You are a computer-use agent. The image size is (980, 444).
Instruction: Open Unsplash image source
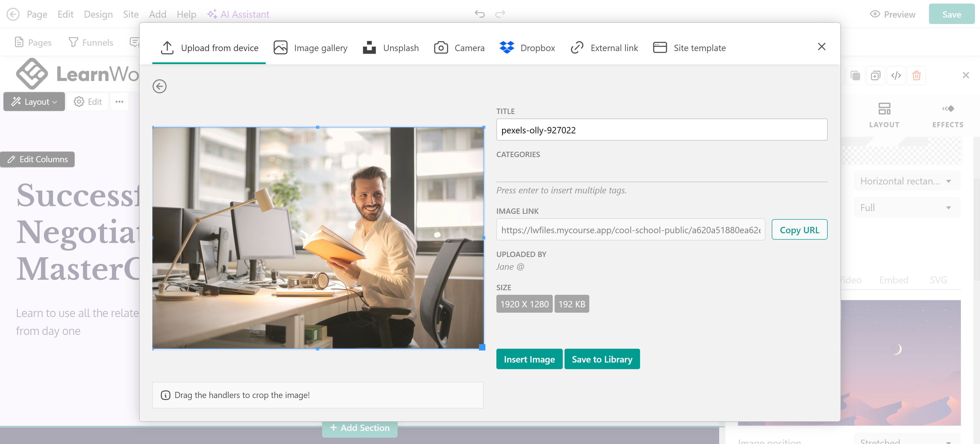coord(391,48)
